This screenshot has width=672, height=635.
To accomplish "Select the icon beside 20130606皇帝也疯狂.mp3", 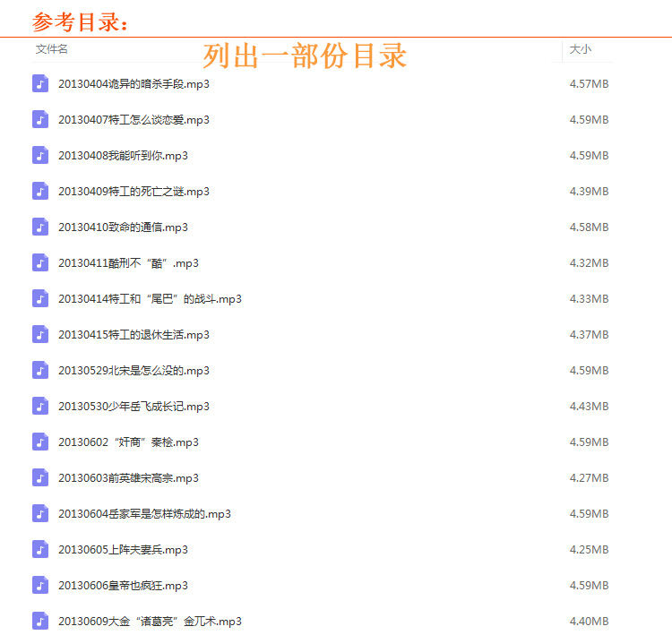I will 40,585.
